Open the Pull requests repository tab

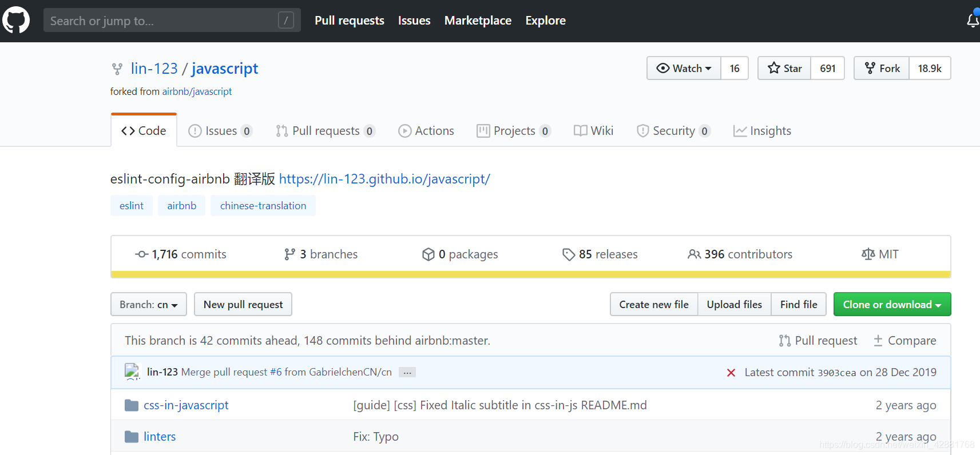click(x=326, y=131)
